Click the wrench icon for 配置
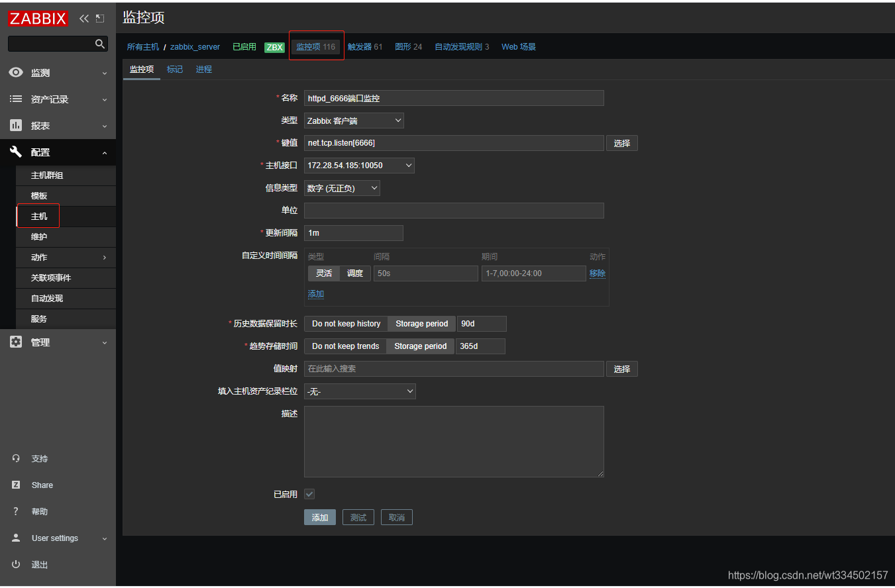Image resolution: width=895 pixels, height=588 pixels. pos(16,152)
